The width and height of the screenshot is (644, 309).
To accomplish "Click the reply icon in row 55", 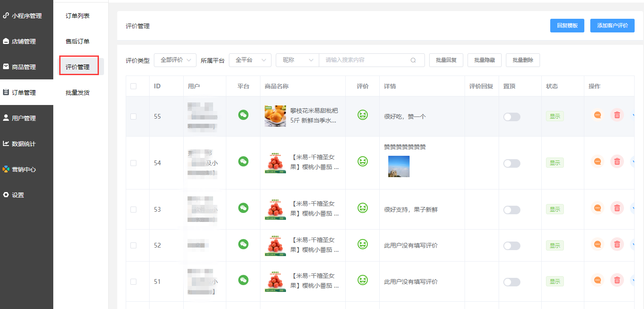I will [x=598, y=115].
